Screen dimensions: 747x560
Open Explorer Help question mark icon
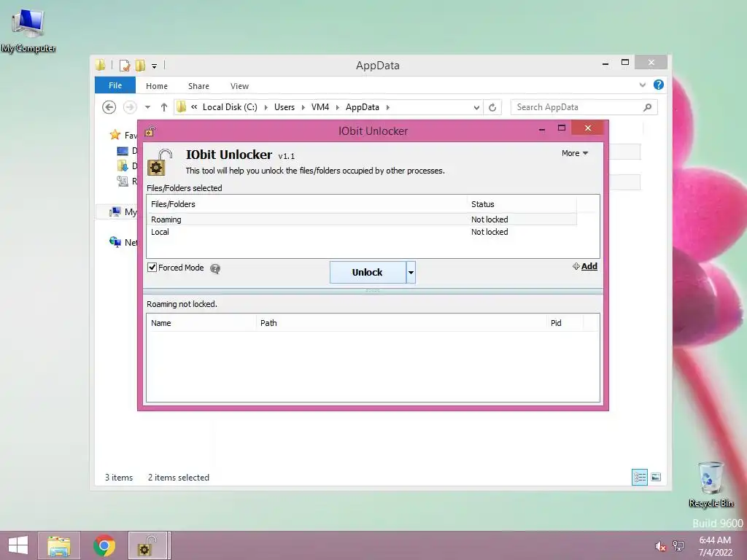659,85
